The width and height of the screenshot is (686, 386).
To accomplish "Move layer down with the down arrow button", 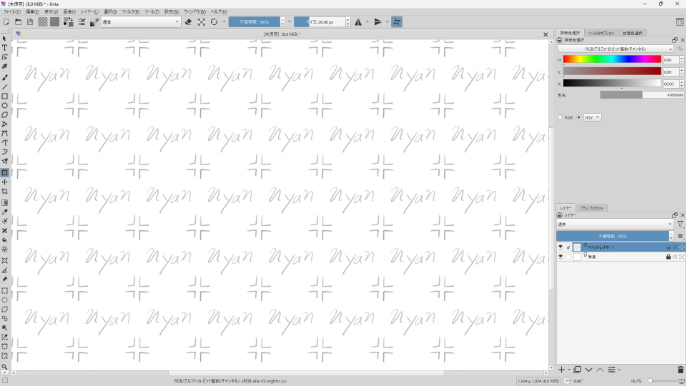I will click(589, 370).
